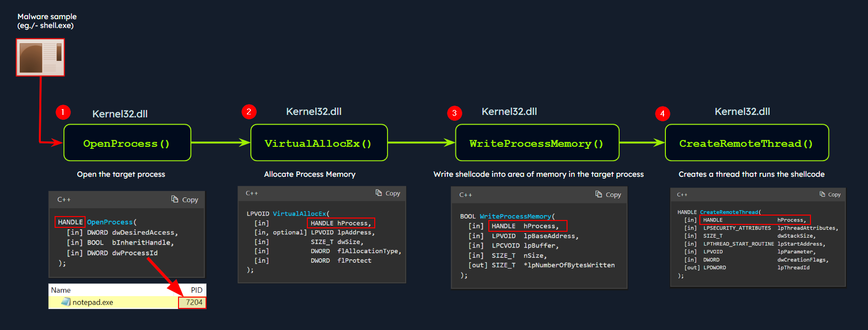Select the PID value 7204 cell
The width and height of the screenshot is (868, 330).
pos(193,302)
